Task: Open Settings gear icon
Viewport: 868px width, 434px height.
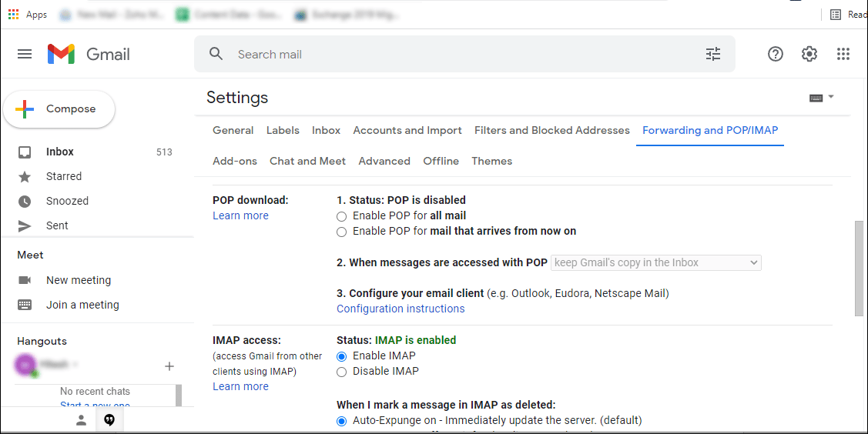Action: click(809, 54)
